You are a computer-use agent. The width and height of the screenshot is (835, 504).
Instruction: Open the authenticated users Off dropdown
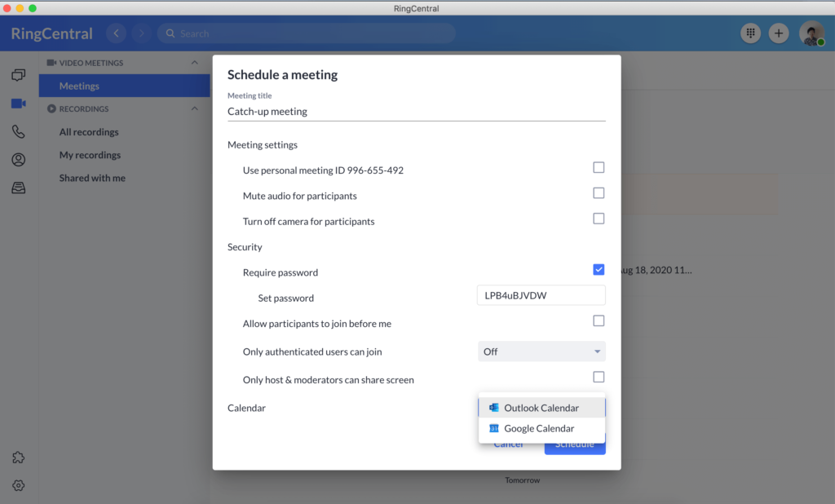point(541,351)
